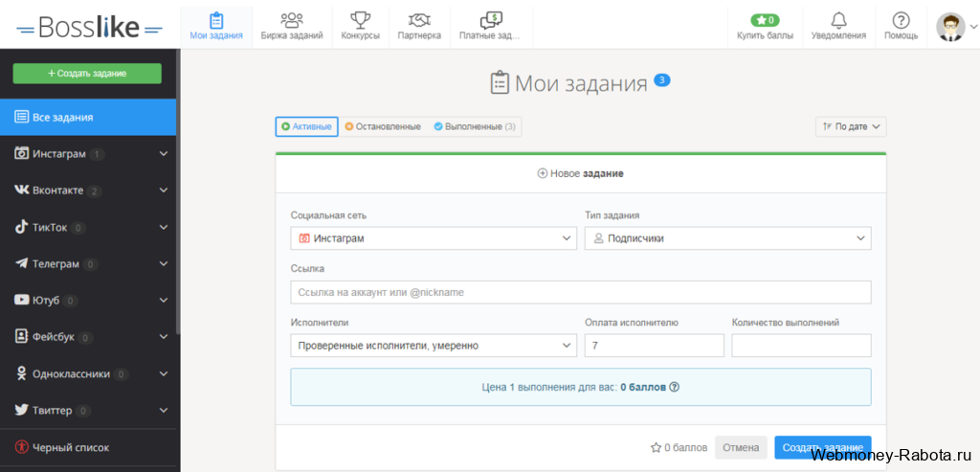Click the Instagram camera icon in sidebar
980x472 pixels.
21,154
